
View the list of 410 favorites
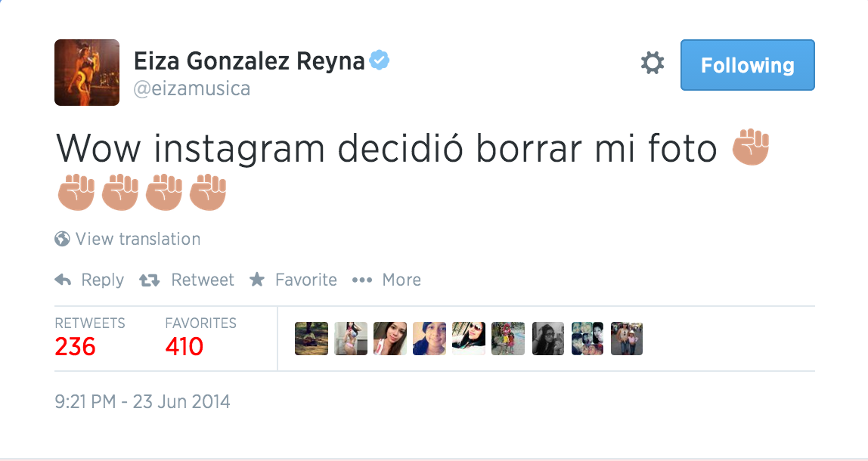[x=184, y=346]
